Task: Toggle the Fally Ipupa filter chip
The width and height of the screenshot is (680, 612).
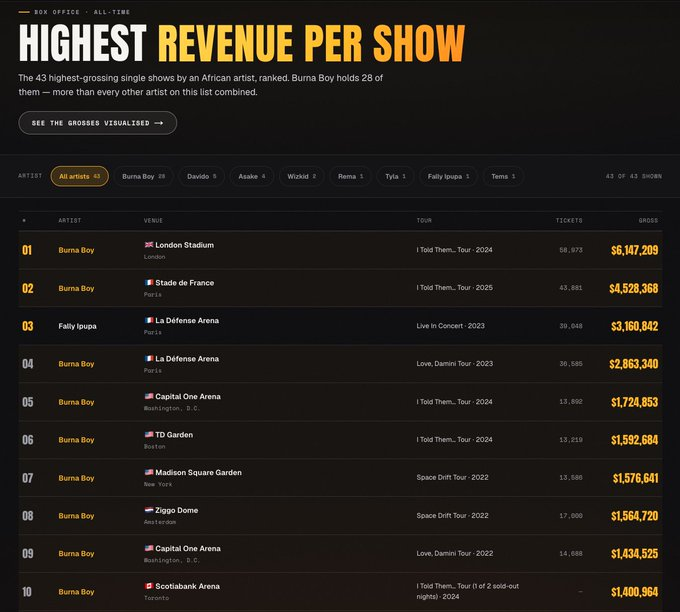Action: 448,176
